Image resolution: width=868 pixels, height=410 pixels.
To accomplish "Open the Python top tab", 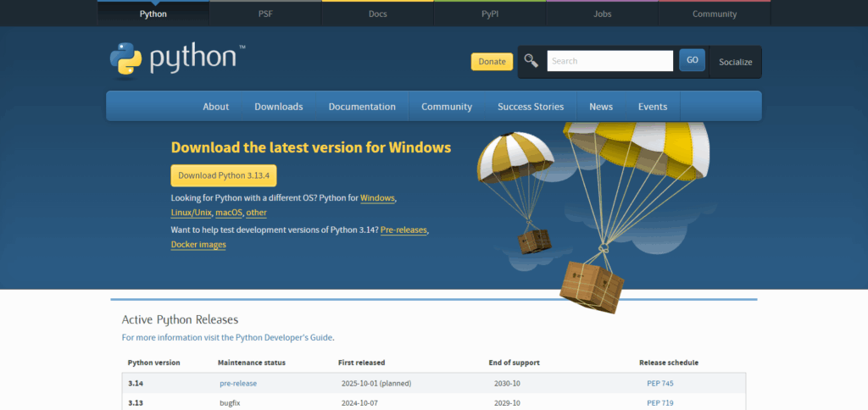I will (x=153, y=14).
